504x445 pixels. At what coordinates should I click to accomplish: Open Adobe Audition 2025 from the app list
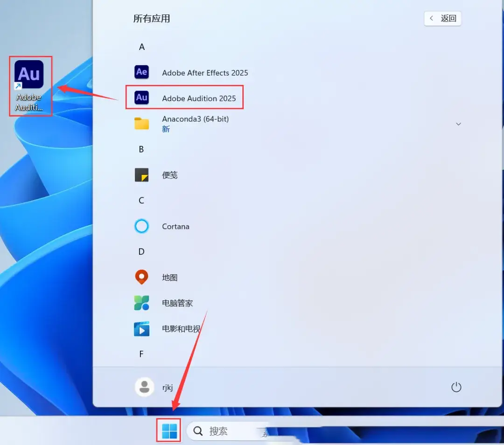click(198, 98)
